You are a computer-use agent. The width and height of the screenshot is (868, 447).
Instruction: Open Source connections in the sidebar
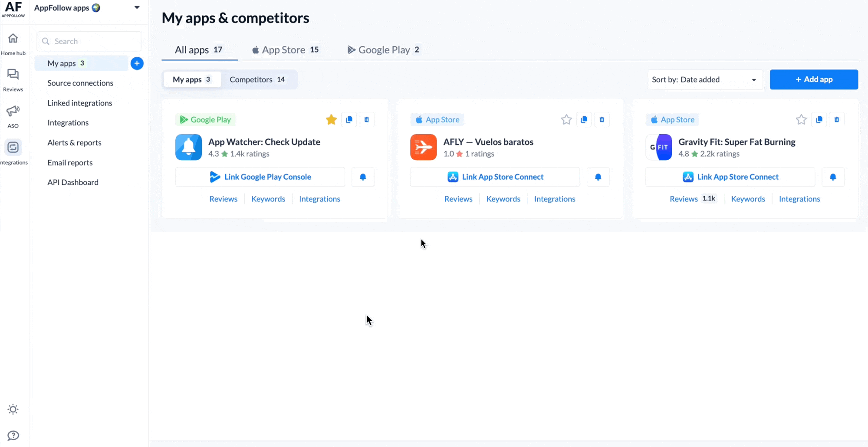point(80,83)
